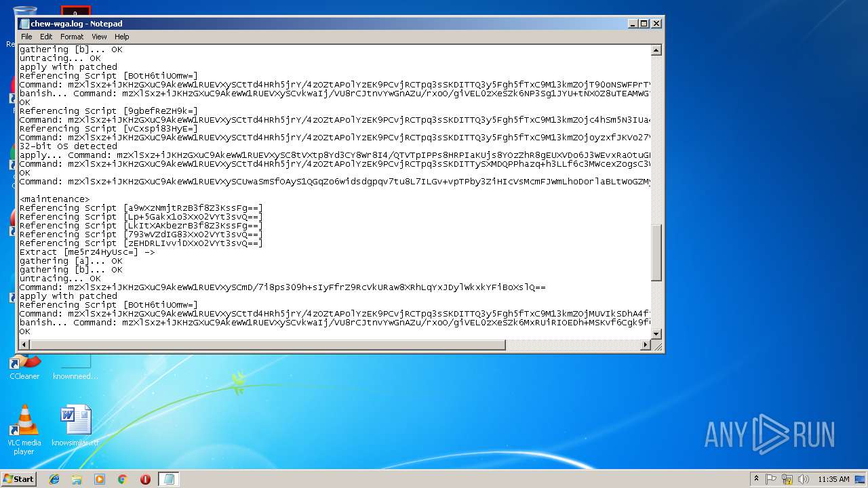Image resolution: width=868 pixels, height=488 pixels.
Task: Open the Windows Start menu
Action: pos(18,479)
